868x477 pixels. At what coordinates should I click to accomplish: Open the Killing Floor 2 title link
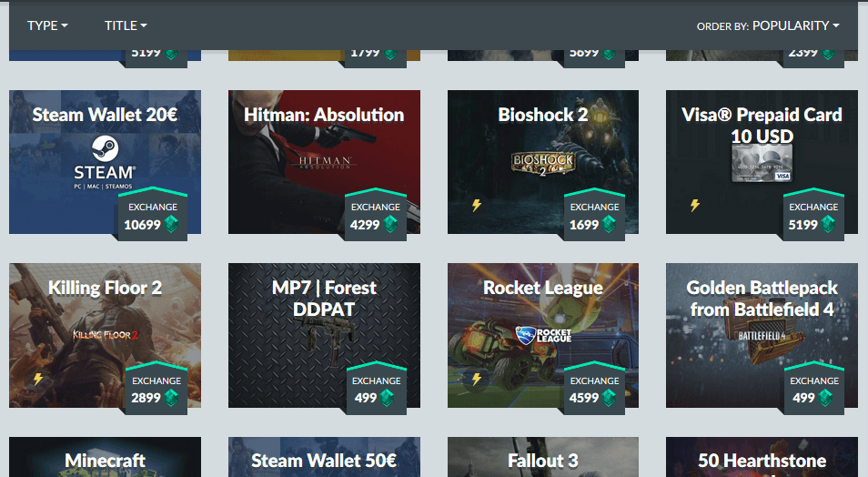(105, 288)
